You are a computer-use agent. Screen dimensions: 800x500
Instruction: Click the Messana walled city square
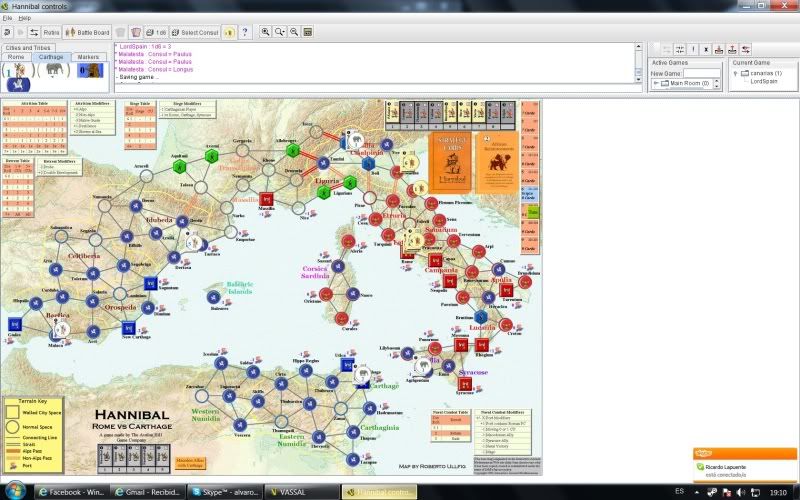[x=461, y=345]
